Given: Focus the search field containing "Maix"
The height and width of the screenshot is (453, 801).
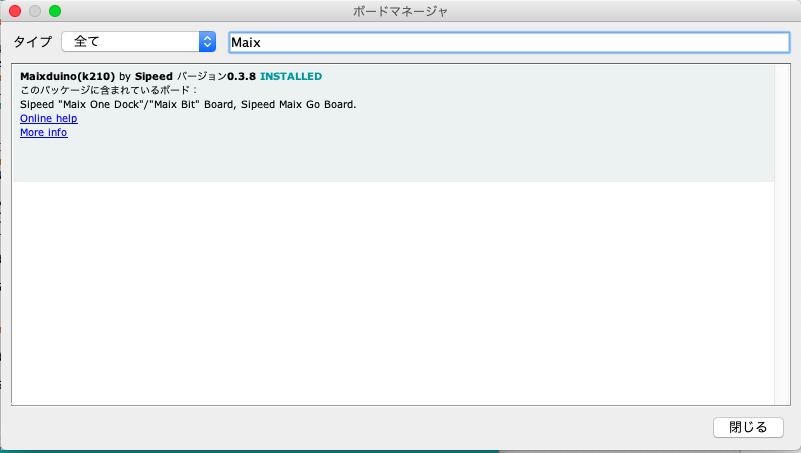Looking at the screenshot, I should (x=508, y=43).
